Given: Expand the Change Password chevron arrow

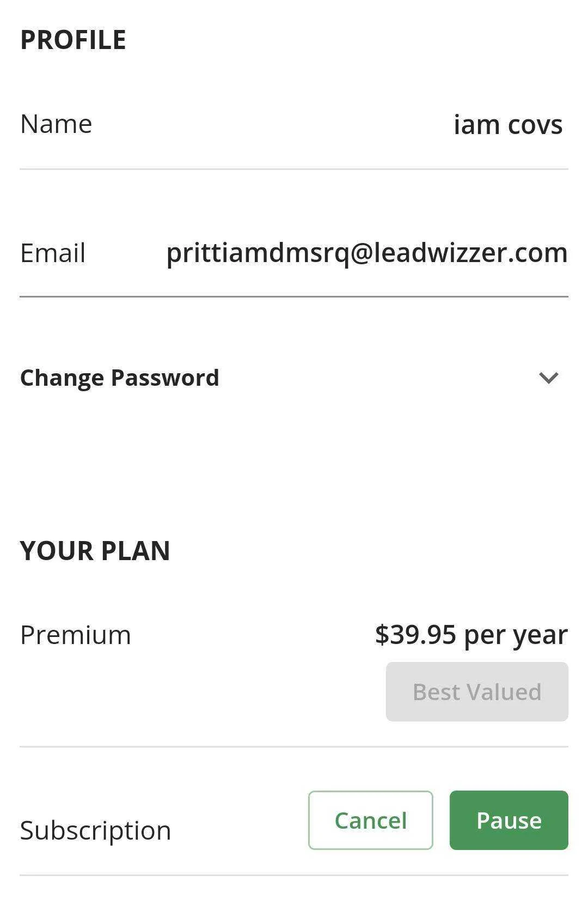Looking at the screenshot, I should [x=548, y=378].
